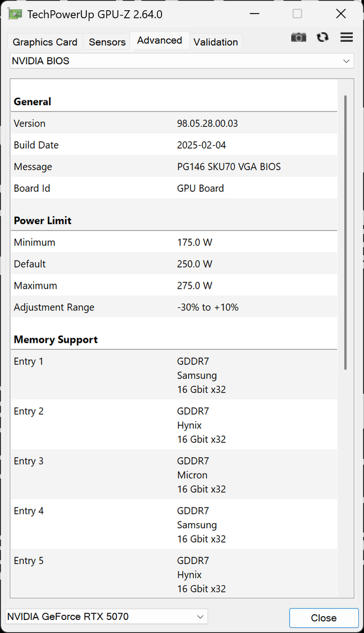Select Memory Support Entry 1
Screen dimensions: 364x633
174,375
